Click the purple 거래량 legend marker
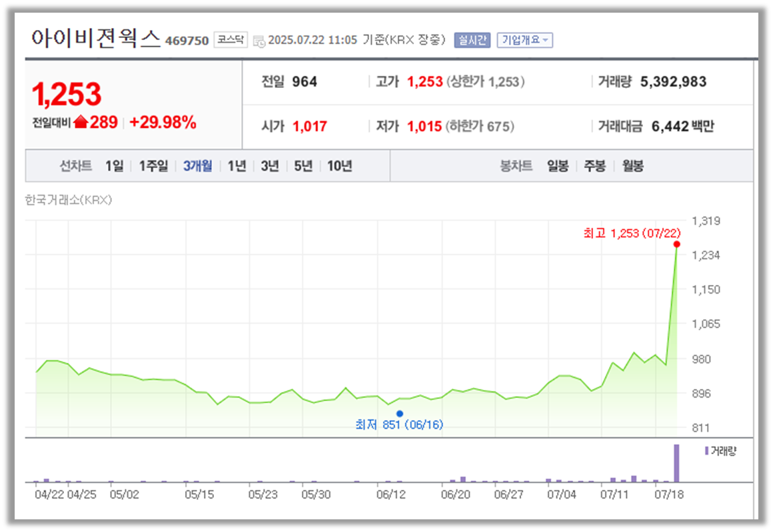 coord(706,451)
